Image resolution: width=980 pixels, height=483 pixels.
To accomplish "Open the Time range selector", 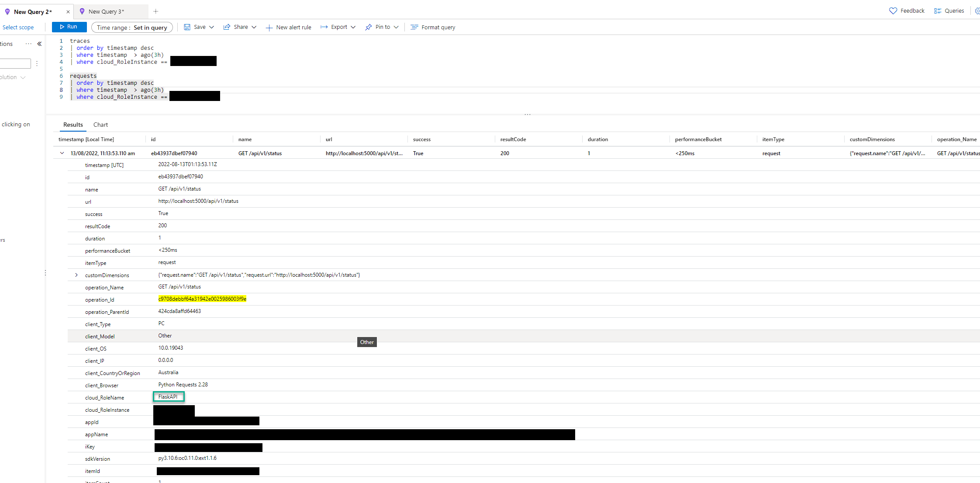I will pos(132,28).
